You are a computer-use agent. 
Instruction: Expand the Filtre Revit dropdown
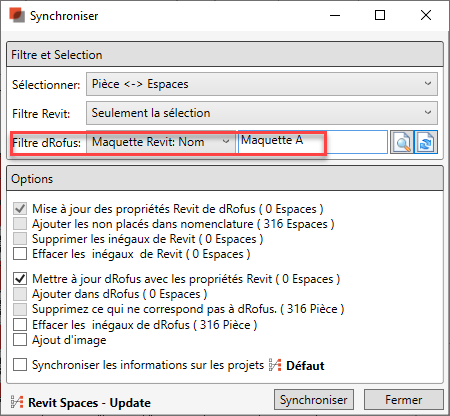coord(262,113)
